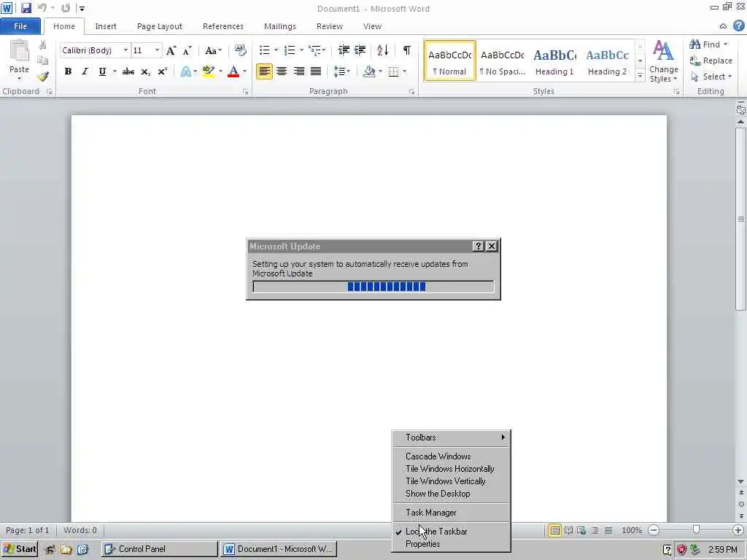This screenshot has width=747, height=560.
Task: Switch to the Insert tab
Action: point(106,26)
